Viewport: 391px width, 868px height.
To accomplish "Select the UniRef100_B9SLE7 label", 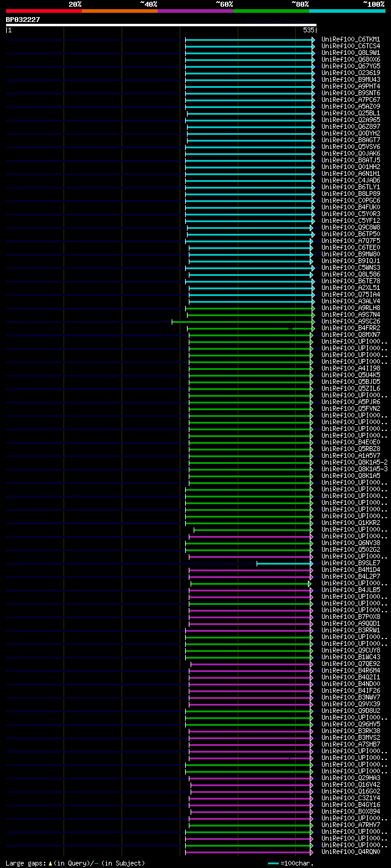I will [x=351, y=563].
